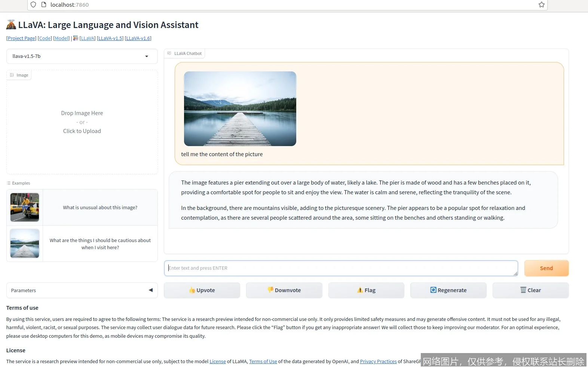Choose the pier lake example thumbnail

(25, 244)
